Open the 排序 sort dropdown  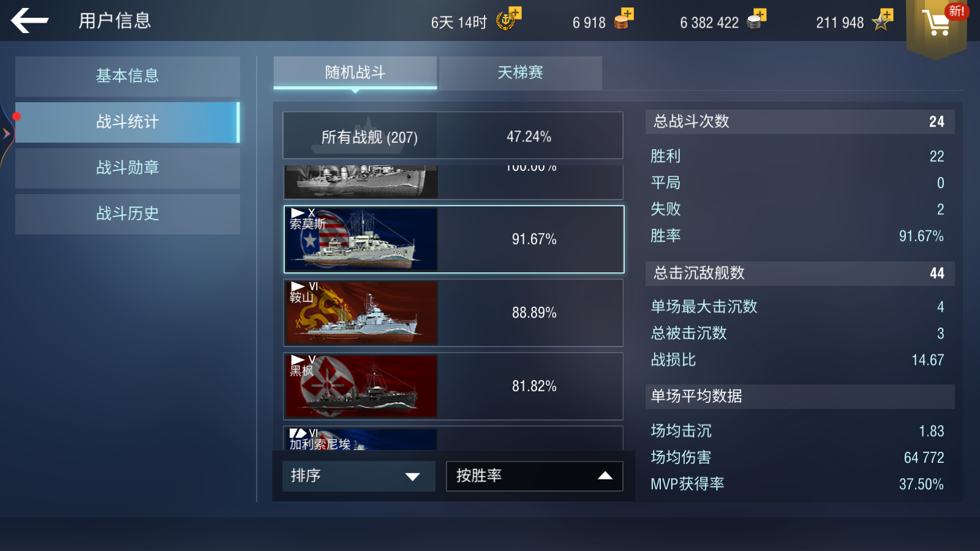[359, 476]
